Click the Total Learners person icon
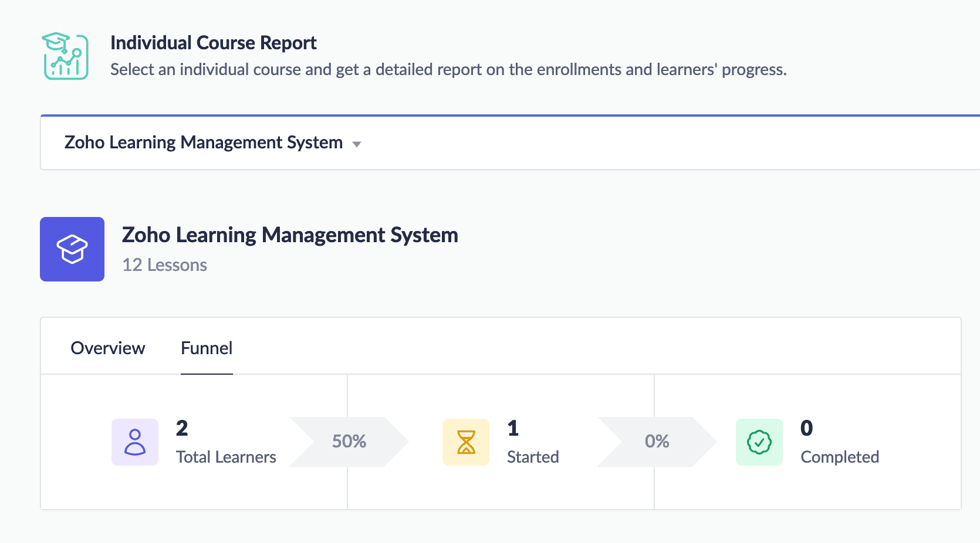The image size is (980, 543). 135,442
